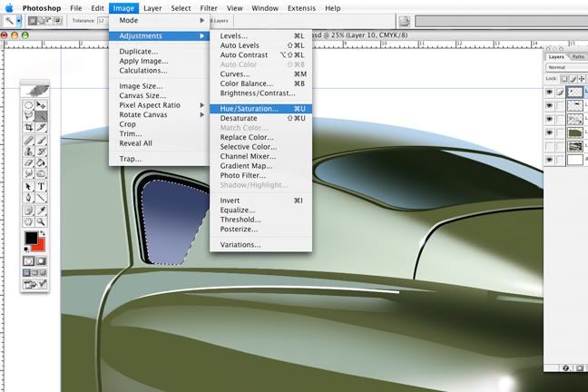The height and width of the screenshot is (392, 588).
Task: Open the Photoshop application menu
Action: [x=42, y=8]
